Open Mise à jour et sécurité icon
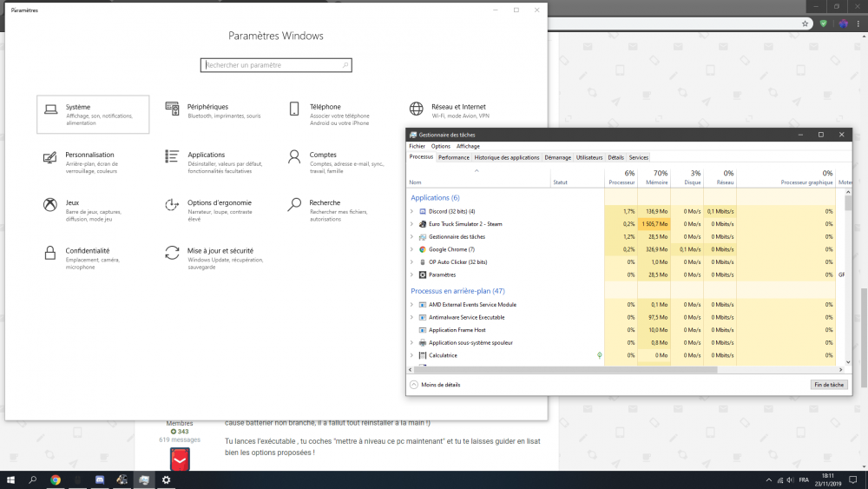This screenshot has width=868, height=489. point(172,253)
